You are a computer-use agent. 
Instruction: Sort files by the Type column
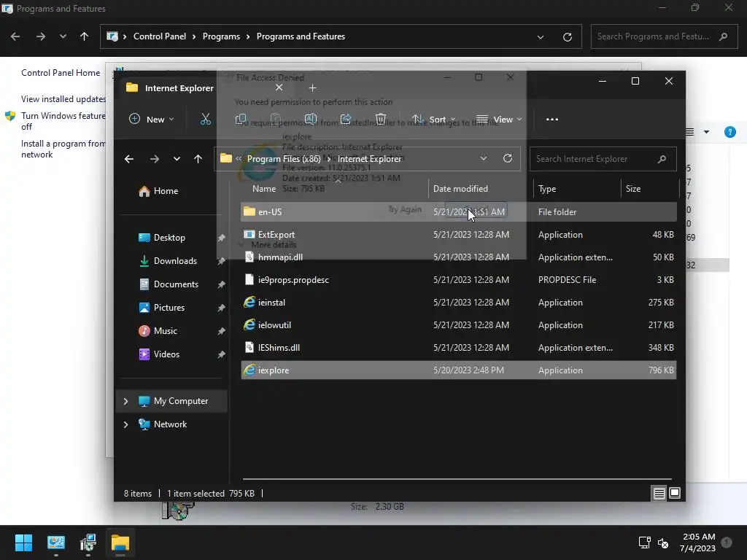click(547, 189)
